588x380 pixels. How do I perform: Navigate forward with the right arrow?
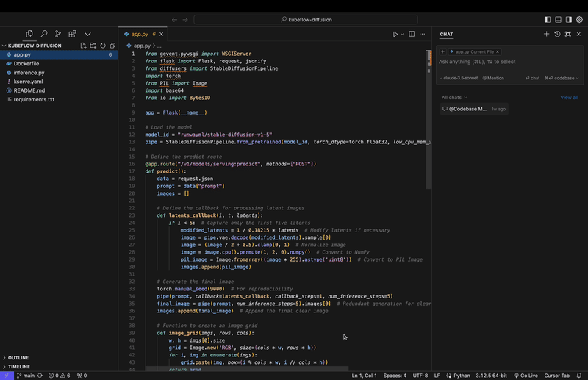pyautogui.click(x=185, y=20)
